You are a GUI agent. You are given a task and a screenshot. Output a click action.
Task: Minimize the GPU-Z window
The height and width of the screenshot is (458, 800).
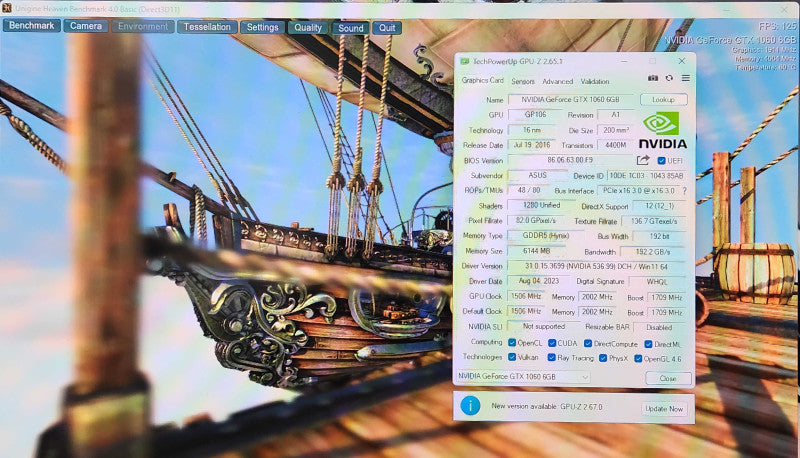click(624, 61)
